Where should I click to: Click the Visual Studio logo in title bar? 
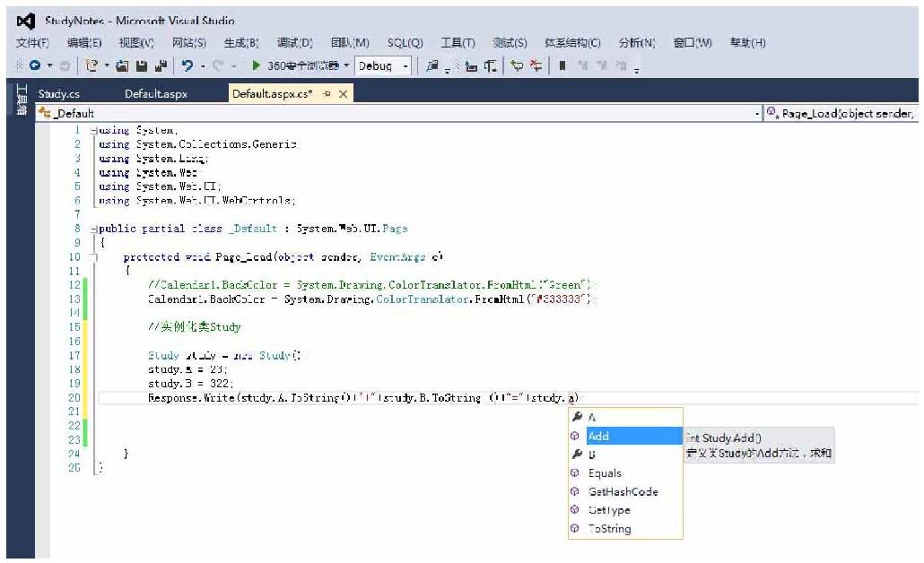coord(25,22)
